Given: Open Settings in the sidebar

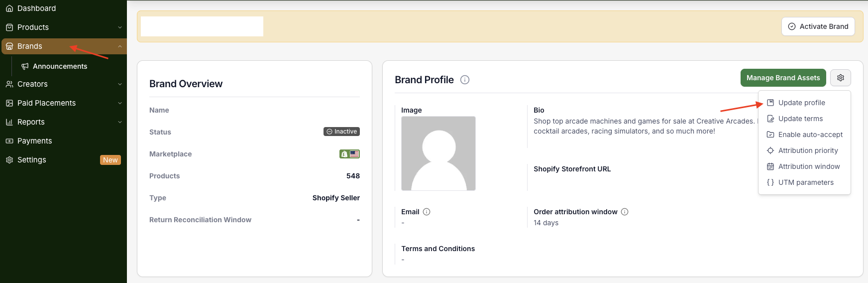Looking at the screenshot, I should [x=31, y=160].
